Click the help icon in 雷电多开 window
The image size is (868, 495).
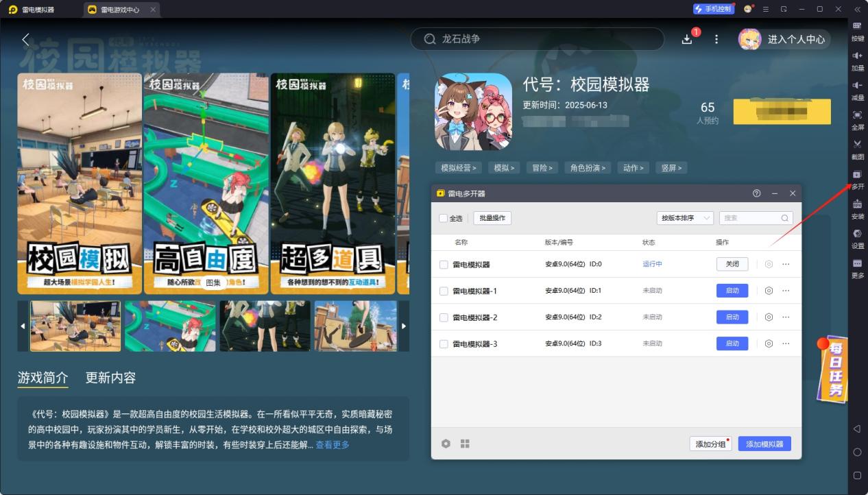757,193
